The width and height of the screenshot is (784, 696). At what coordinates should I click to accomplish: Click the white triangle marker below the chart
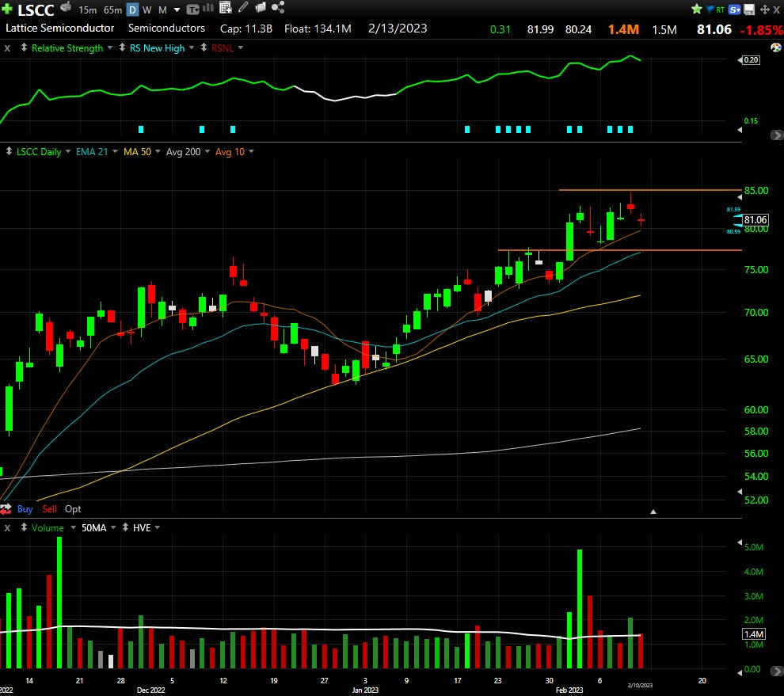coord(653,512)
